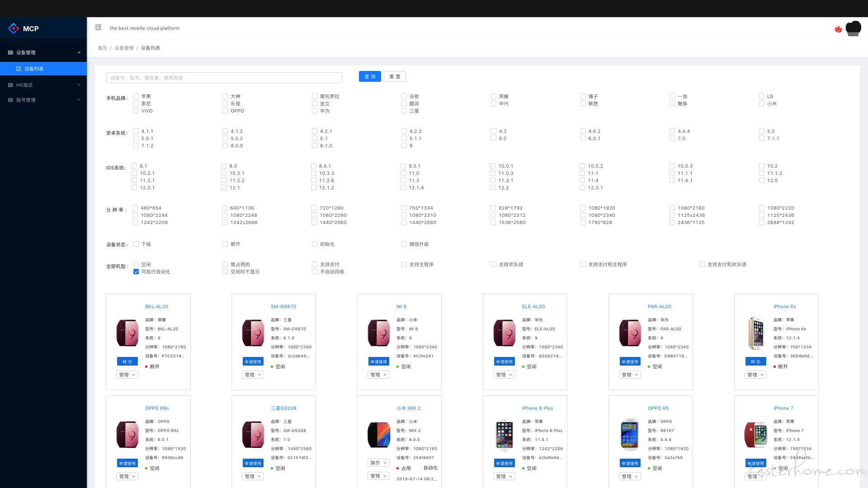
Task: Open the iPhone 6 Plus device image
Action: 505,435
